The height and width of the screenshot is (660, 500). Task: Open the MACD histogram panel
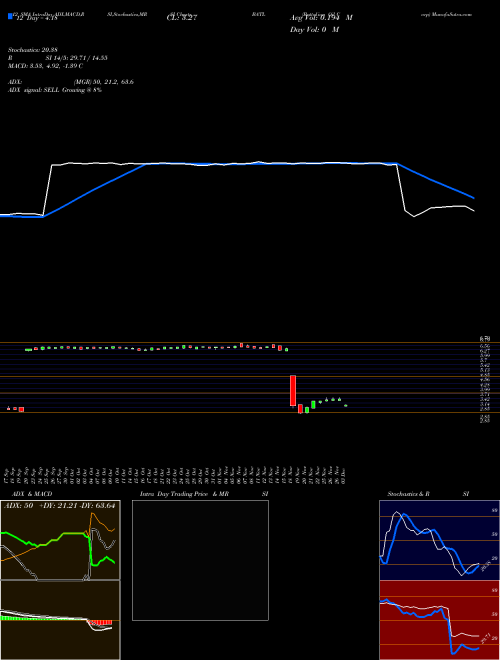tap(60, 620)
